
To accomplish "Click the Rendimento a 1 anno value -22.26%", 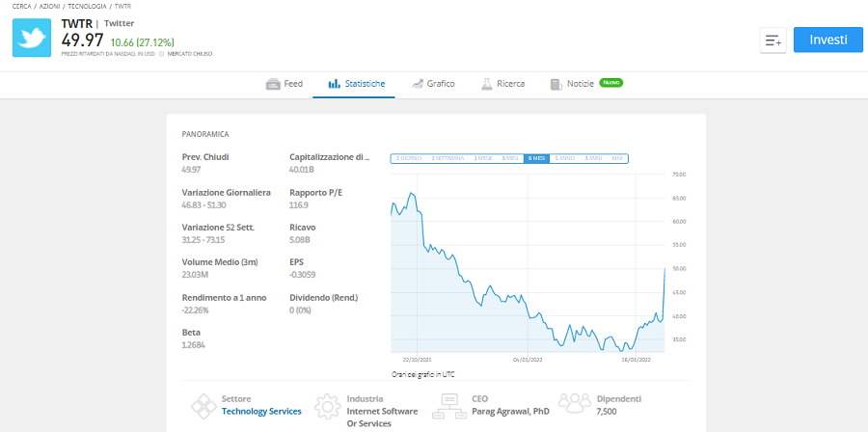I will (x=196, y=310).
